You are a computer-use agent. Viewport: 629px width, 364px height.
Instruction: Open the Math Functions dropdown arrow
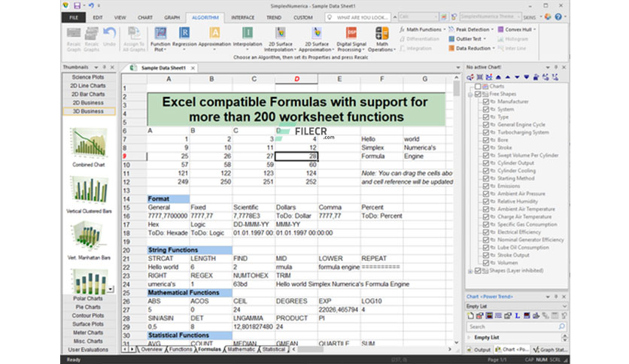tap(445, 29)
